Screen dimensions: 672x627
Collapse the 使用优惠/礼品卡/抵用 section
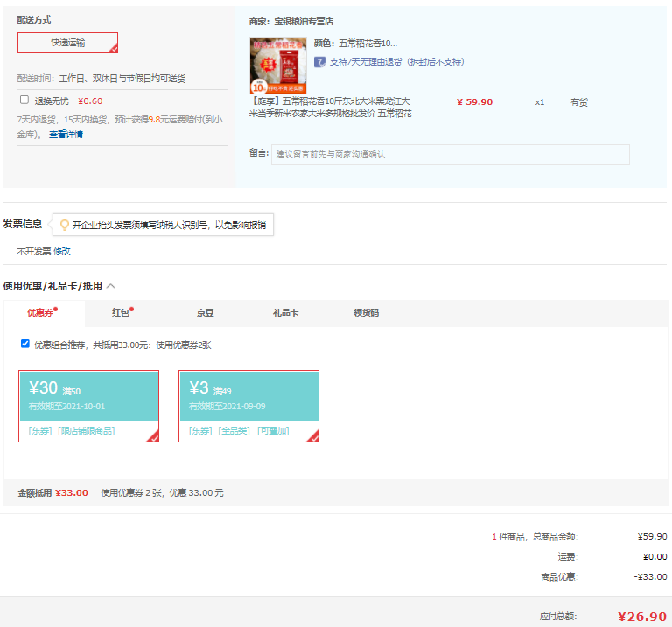click(x=111, y=286)
